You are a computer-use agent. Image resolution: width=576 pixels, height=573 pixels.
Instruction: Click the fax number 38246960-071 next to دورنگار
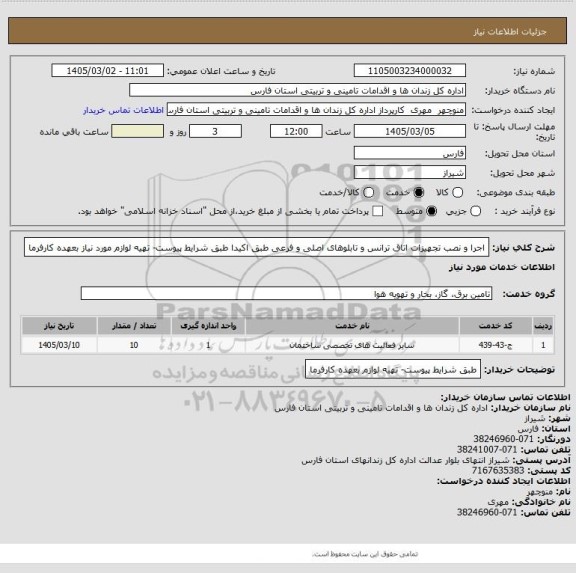pos(503,439)
